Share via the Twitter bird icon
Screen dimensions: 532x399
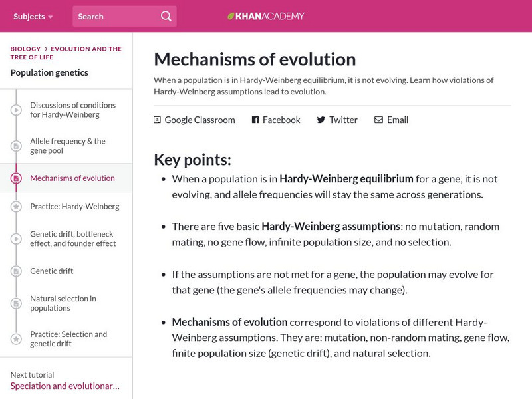[x=321, y=120]
